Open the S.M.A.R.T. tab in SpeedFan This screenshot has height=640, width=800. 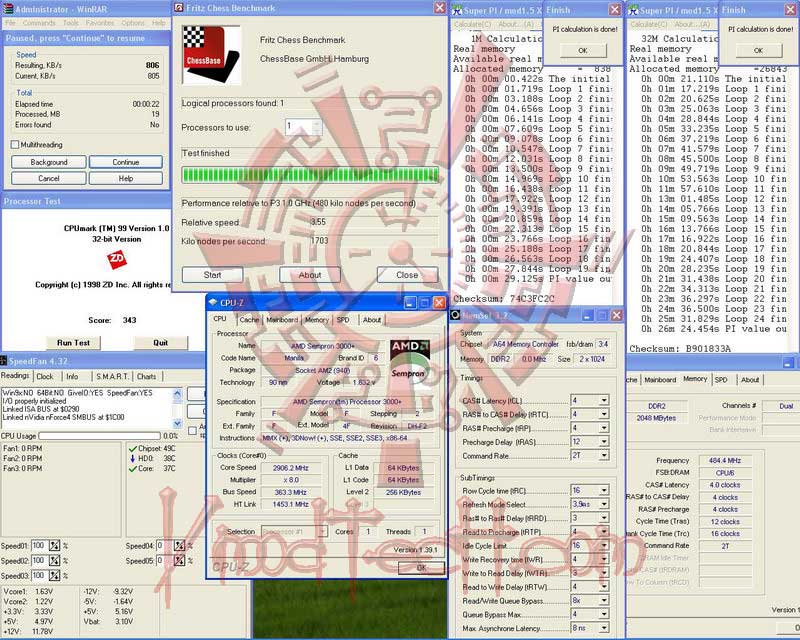113,376
